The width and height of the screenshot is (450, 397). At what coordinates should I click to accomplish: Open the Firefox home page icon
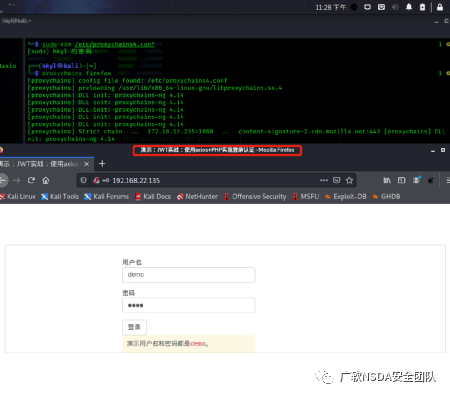pyautogui.click(x=46, y=180)
